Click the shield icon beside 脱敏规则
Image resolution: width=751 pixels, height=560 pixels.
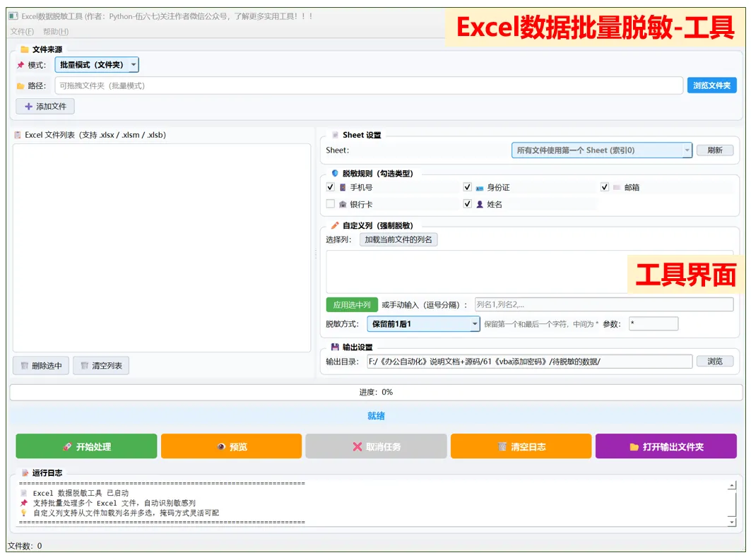pyautogui.click(x=335, y=173)
